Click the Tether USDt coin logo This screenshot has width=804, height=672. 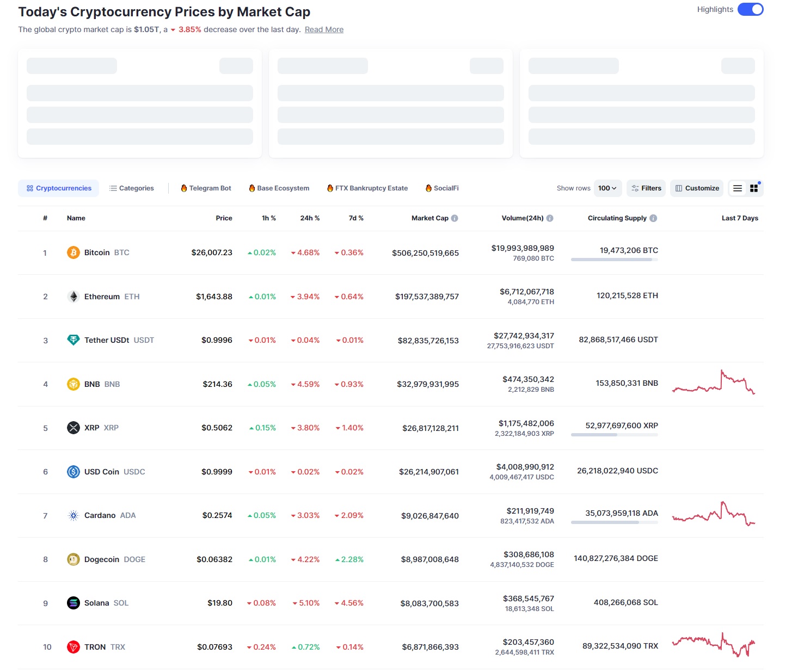(73, 340)
